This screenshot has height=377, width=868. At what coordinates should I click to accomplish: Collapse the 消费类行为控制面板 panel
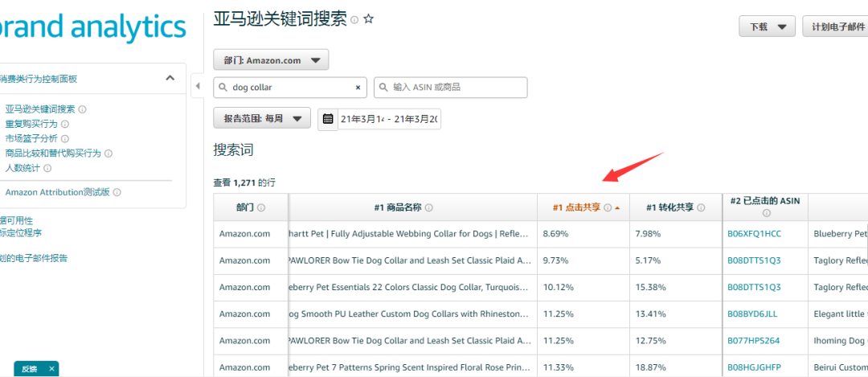tap(170, 78)
